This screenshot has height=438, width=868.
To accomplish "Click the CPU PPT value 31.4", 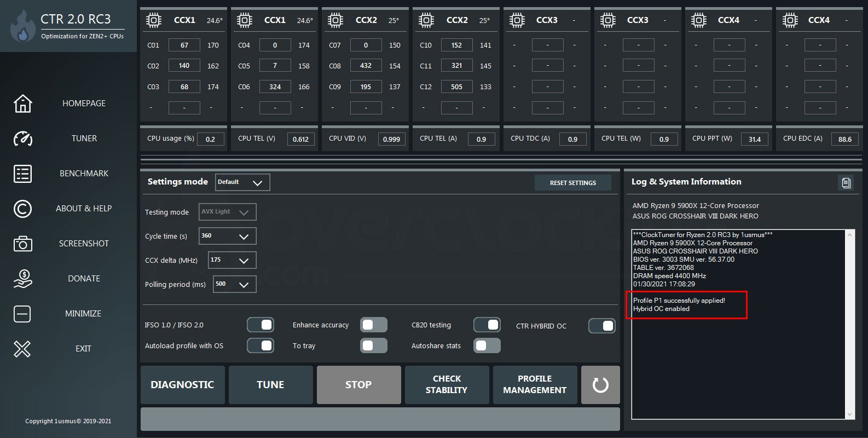I will coord(755,139).
